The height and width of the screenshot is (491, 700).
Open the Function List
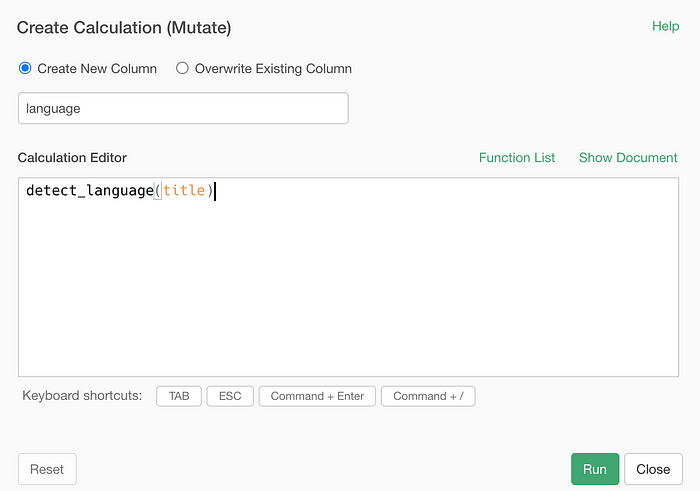click(x=517, y=158)
